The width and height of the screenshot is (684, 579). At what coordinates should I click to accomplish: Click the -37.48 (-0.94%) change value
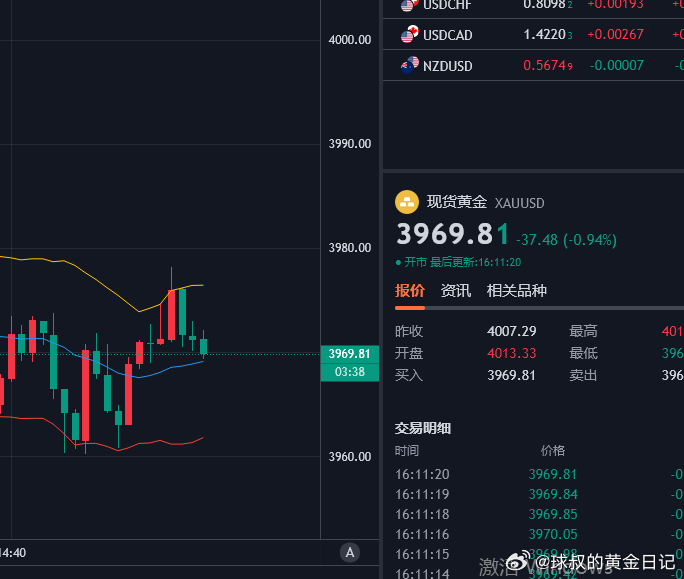(x=566, y=240)
